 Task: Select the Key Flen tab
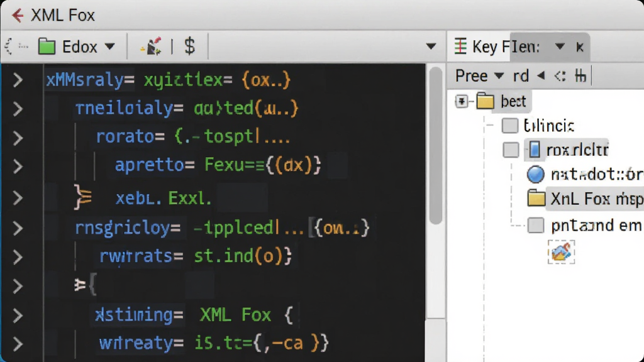click(x=506, y=47)
